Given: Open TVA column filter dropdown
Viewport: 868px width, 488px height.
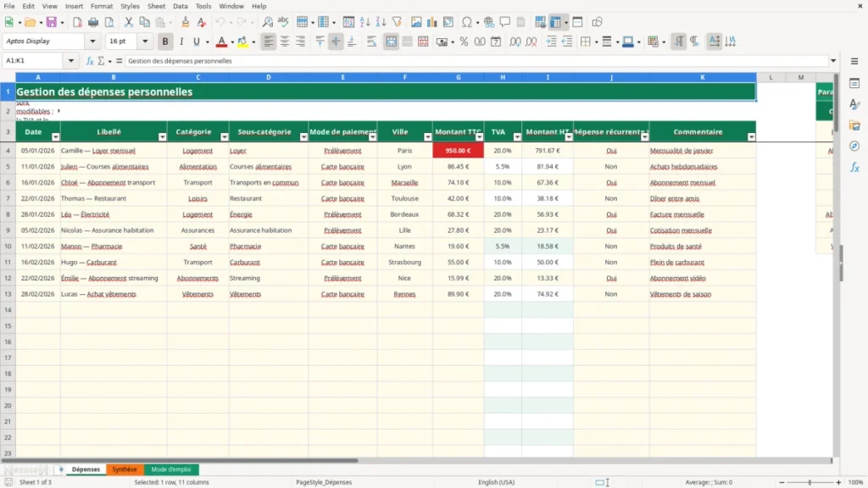Looking at the screenshot, I should 517,136.
